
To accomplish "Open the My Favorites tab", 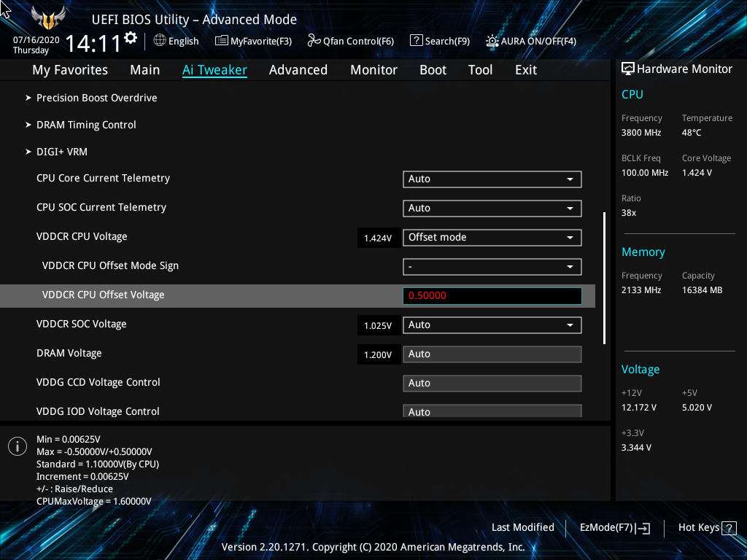I will pos(70,70).
